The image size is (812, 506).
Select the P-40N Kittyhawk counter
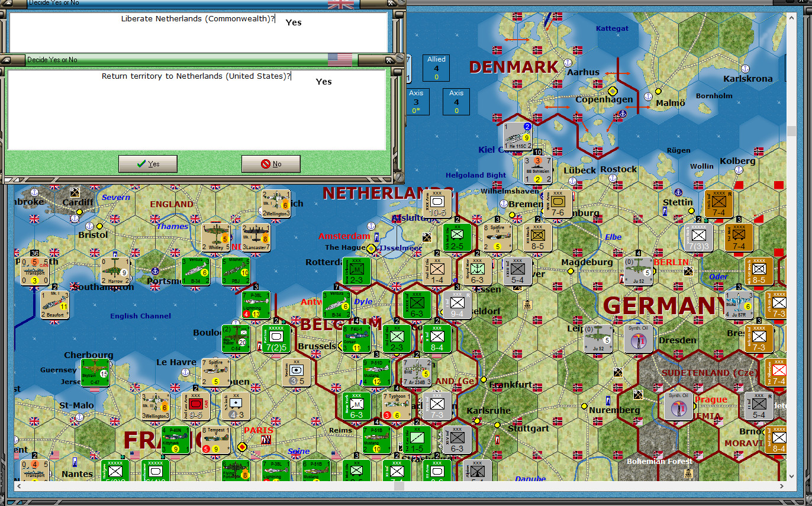175,440
